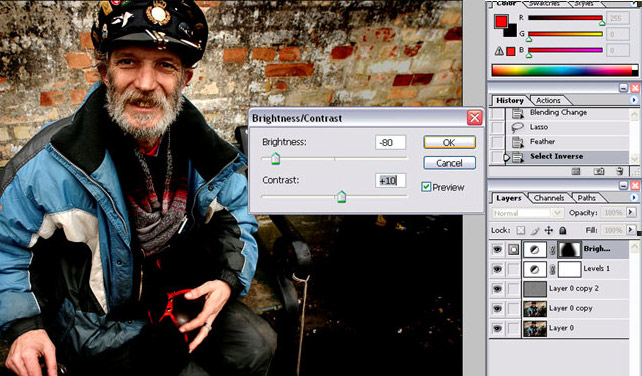Image resolution: width=642 pixels, height=376 pixels.
Task: Switch to the Actions tab
Action: click(548, 100)
